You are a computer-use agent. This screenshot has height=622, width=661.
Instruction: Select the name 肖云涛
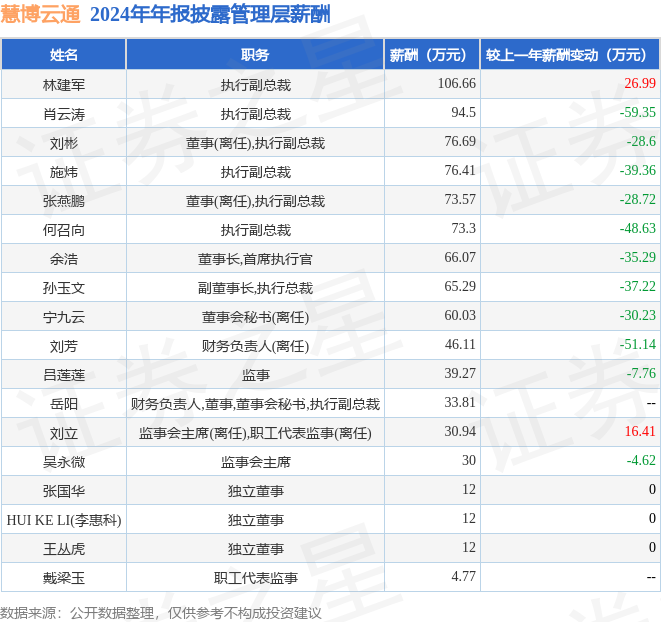(x=64, y=114)
